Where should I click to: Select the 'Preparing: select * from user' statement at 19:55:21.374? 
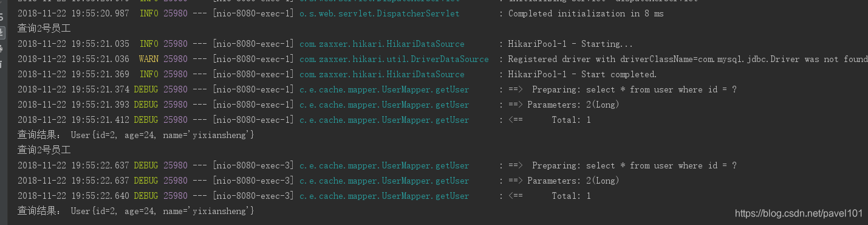tap(634, 89)
